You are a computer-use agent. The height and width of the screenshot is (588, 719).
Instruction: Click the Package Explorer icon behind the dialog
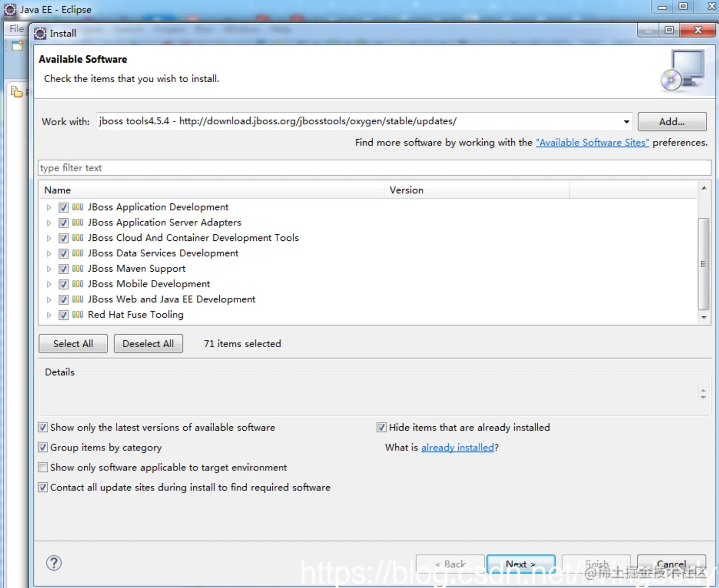pos(16,92)
